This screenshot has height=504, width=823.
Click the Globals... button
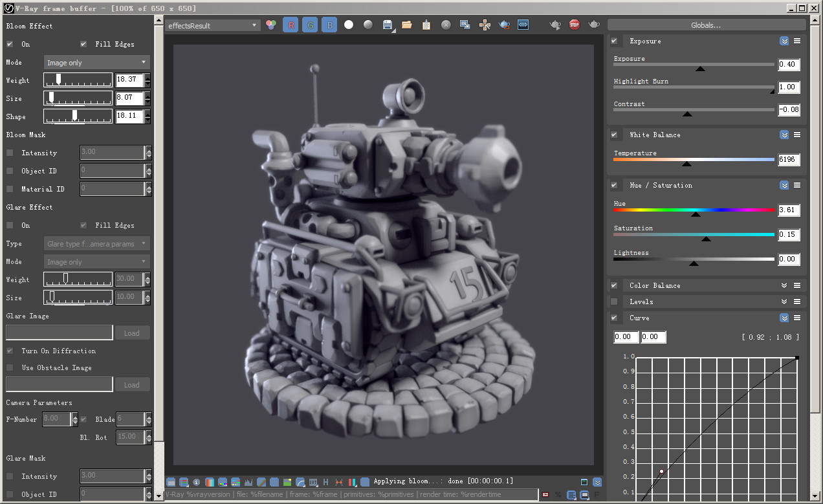point(707,25)
